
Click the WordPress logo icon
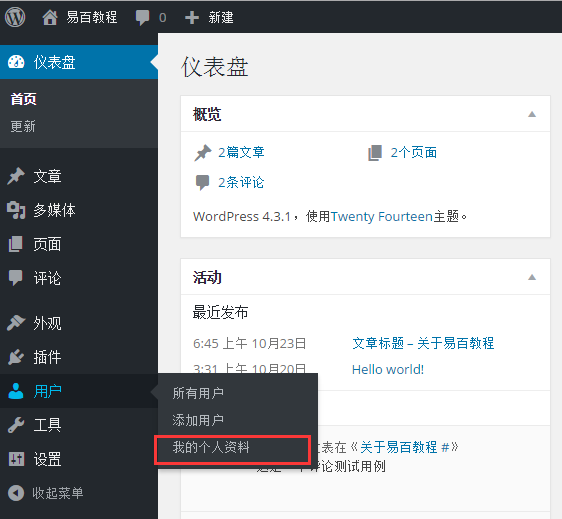(x=15, y=17)
